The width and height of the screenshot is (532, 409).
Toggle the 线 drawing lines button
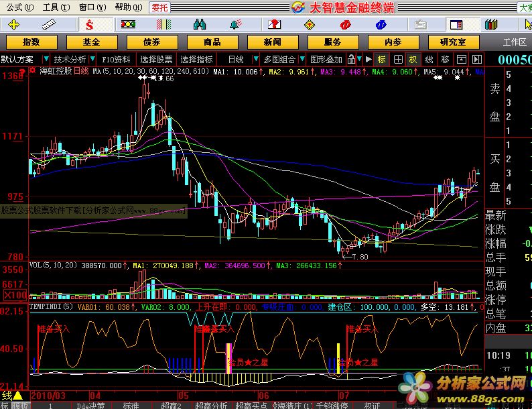pos(429,60)
